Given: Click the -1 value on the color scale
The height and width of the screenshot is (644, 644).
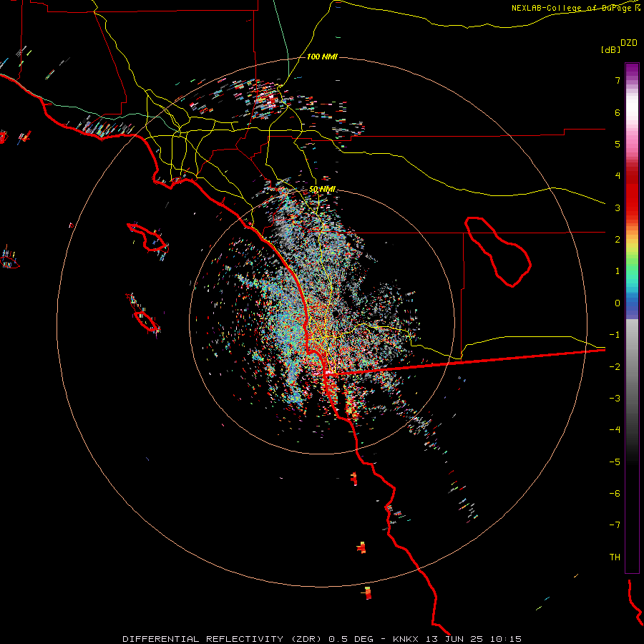Looking at the screenshot, I should point(615,335).
